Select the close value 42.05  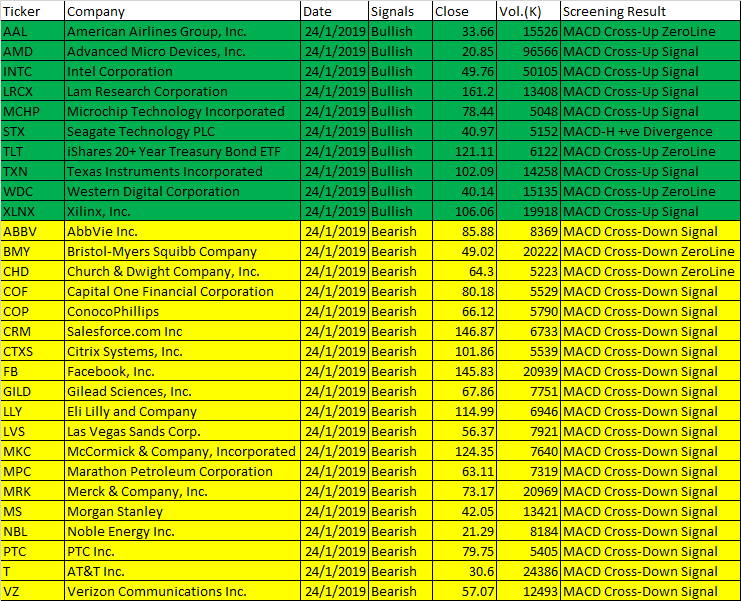[464, 511]
